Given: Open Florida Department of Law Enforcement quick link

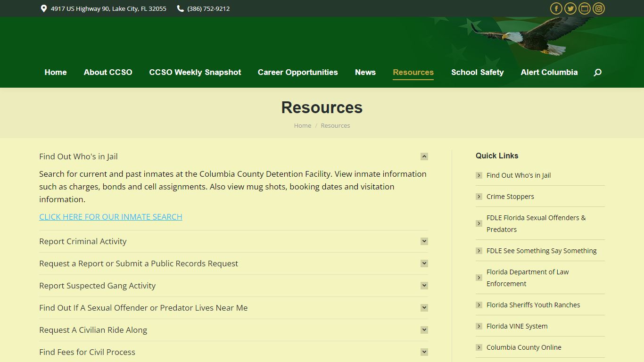Looking at the screenshot, I should (x=528, y=278).
